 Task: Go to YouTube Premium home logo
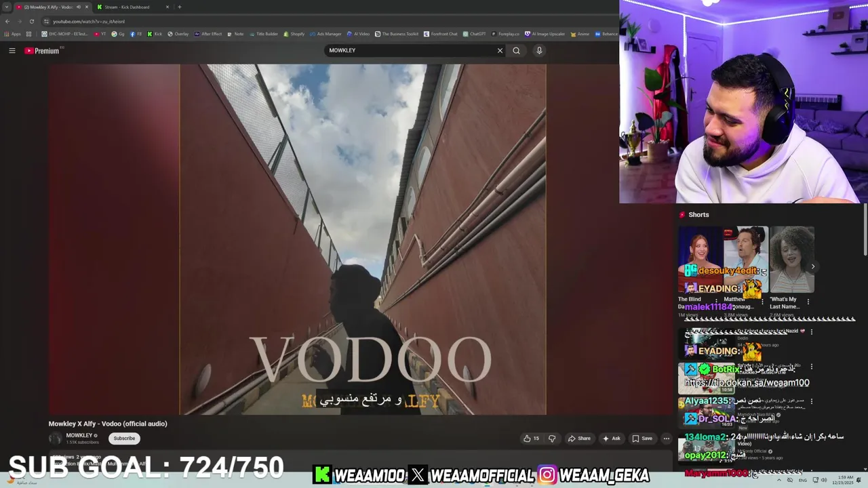(x=42, y=51)
